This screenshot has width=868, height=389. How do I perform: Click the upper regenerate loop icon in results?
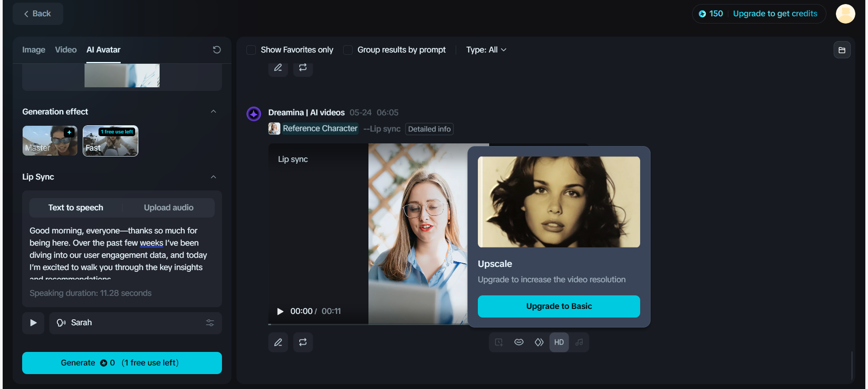[x=303, y=67]
